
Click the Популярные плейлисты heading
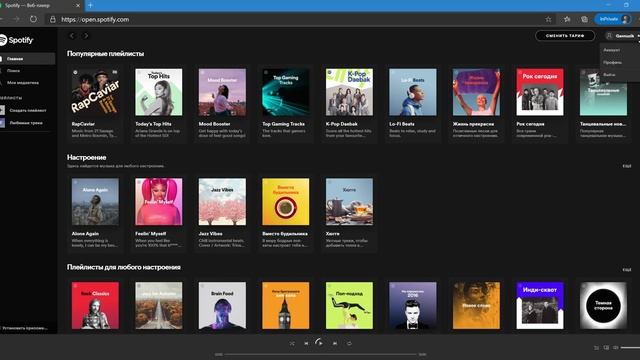click(x=105, y=53)
